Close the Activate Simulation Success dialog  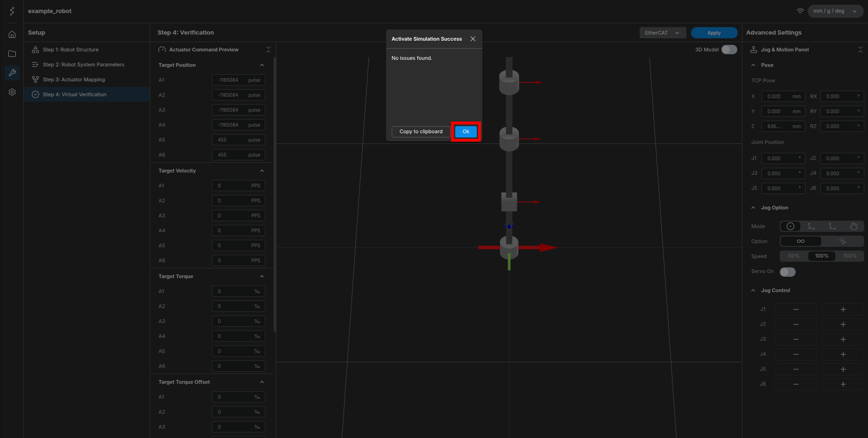coord(473,39)
